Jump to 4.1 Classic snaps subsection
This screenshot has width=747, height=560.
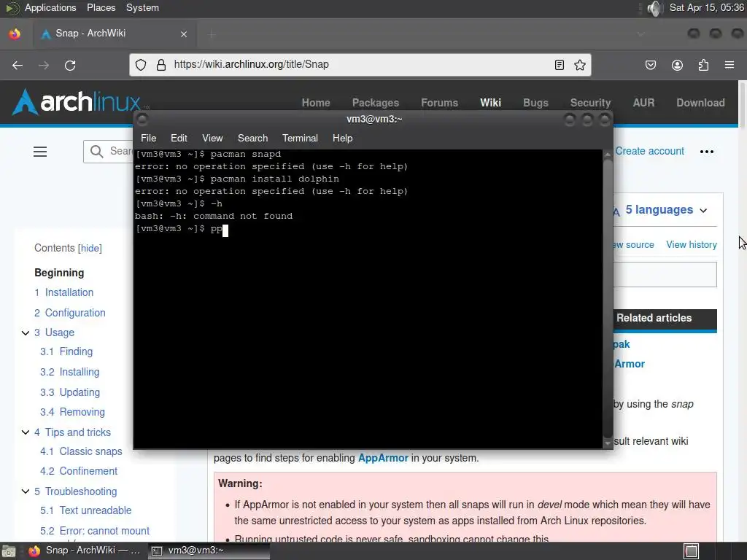tap(81, 451)
